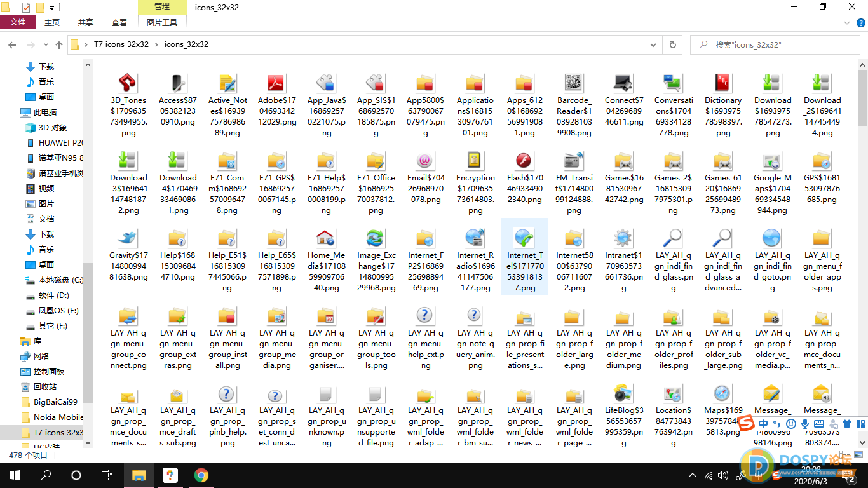Open 控制面板 in navigation pane
The width and height of the screenshot is (868, 488).
pos(42,371)
